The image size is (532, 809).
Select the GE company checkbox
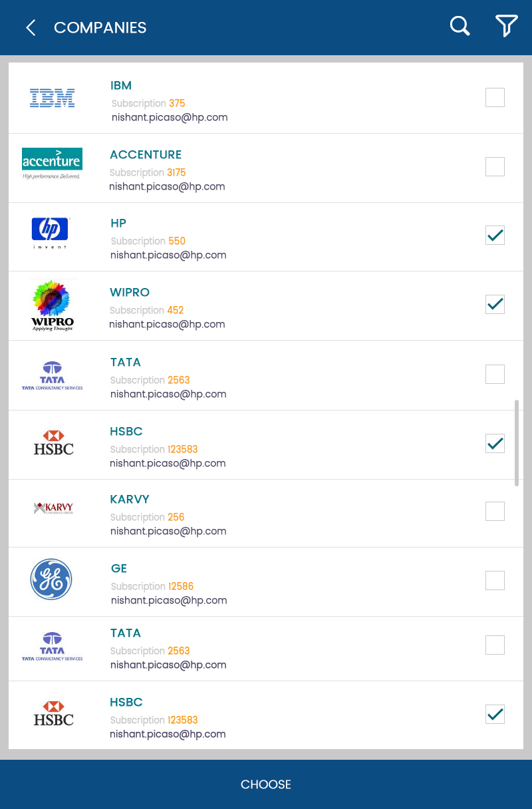click(495, 580)
